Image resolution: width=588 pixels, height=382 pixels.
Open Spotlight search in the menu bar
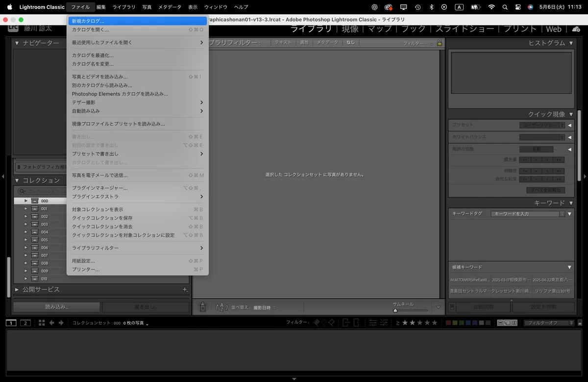[505, 7]
